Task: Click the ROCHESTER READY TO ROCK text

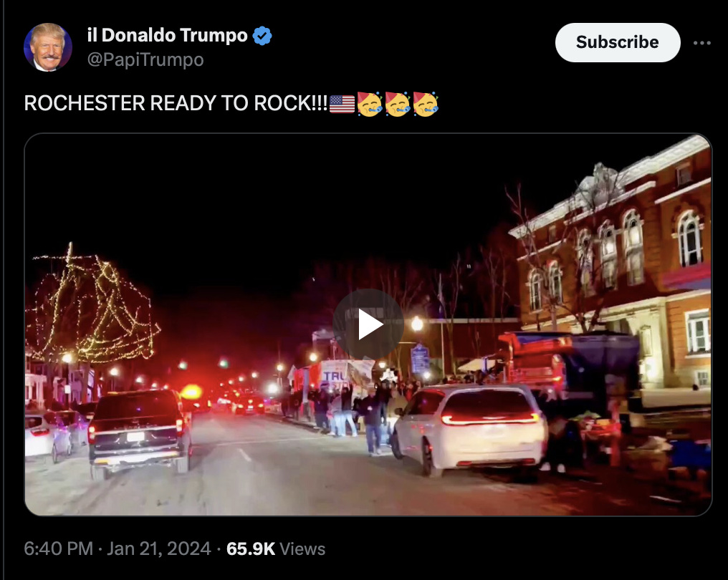Action: [176, 103]
